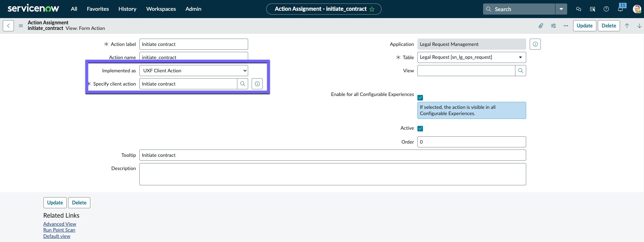The image size is (644, 242).
Task: Open the Advanced View related link
Action: [60, 224]
